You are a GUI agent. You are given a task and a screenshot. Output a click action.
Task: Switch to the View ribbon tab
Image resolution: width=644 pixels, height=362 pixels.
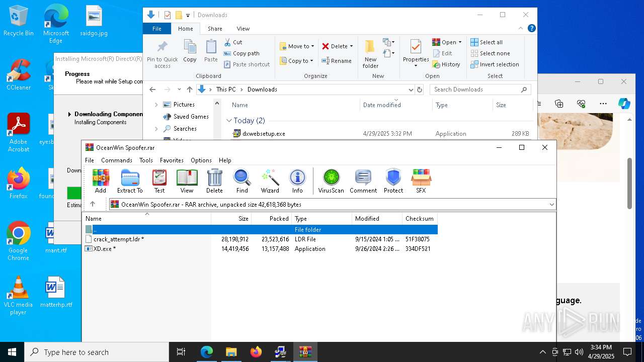pos(243,29)
